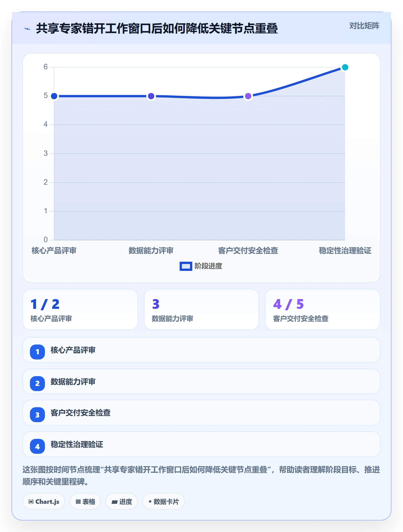Click the Chart.js tag

pyautogui.click(x=44, y=502)
